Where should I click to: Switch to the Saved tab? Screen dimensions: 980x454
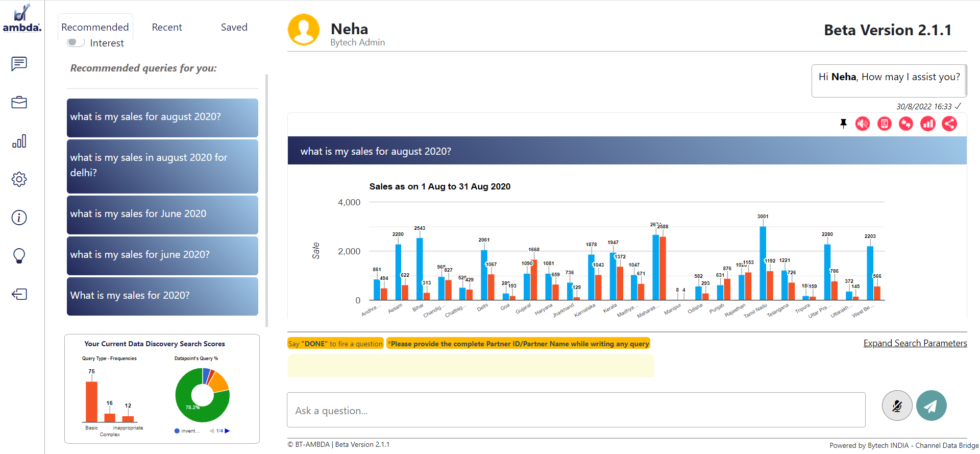[234, 27]
